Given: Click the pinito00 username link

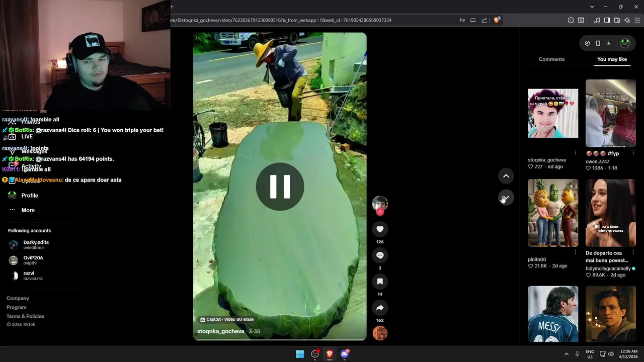Looking at the screenshot, I should (x=537, y=259).
